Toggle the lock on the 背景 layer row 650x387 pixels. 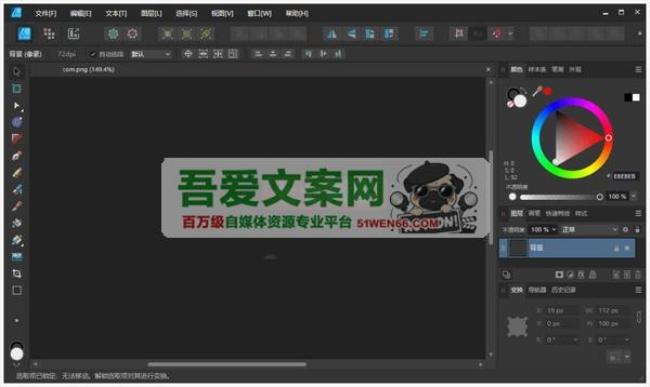(x=616, y=248)
